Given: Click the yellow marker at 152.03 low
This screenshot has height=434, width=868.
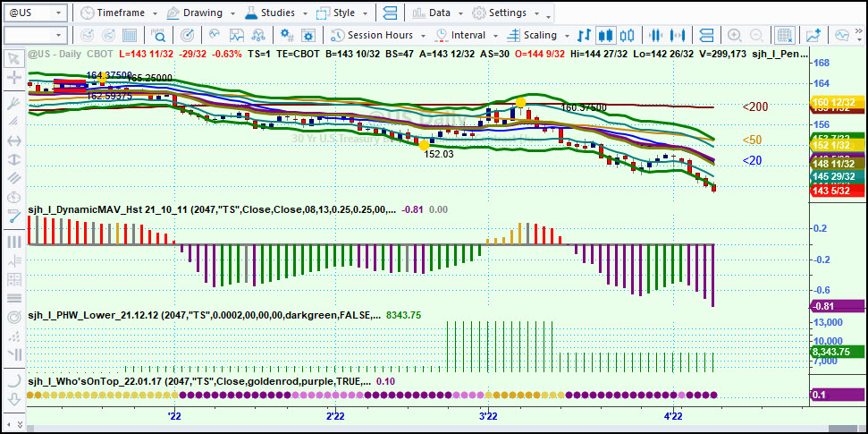Looking at the screenshot, I should [424, 145].
